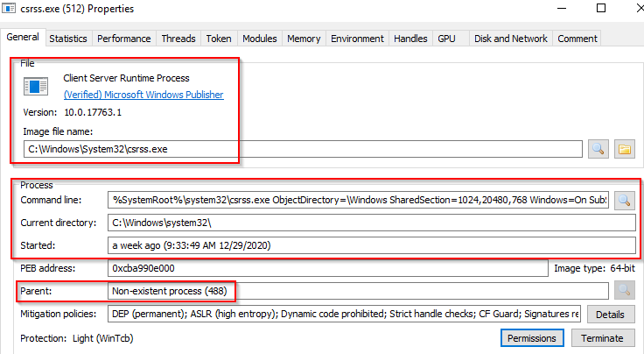Screen dimensions: 644x354
Task: Go to the Threads tab
Action: (178, 39)
